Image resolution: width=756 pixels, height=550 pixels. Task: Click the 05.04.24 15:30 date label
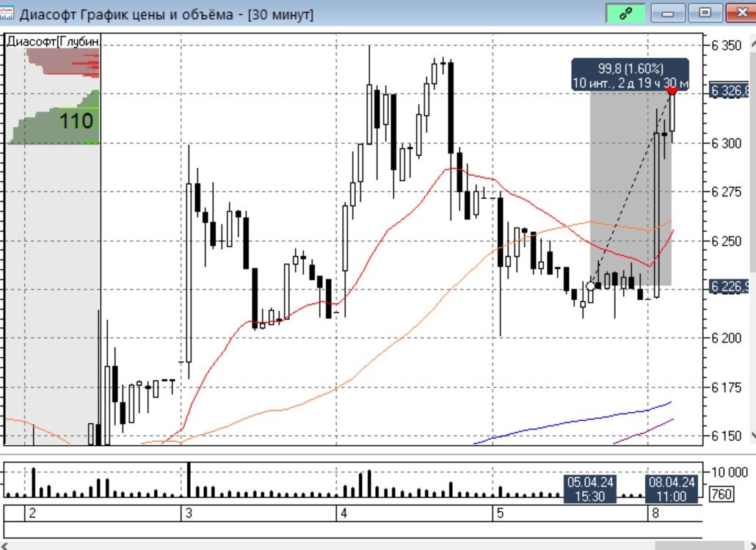tap(590, 489)
